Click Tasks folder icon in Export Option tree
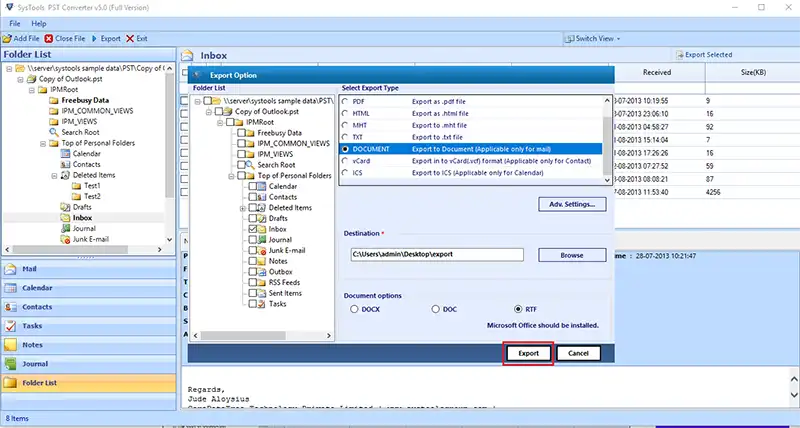This screenshot has width=800, height=428. click(x=261, y=304)
